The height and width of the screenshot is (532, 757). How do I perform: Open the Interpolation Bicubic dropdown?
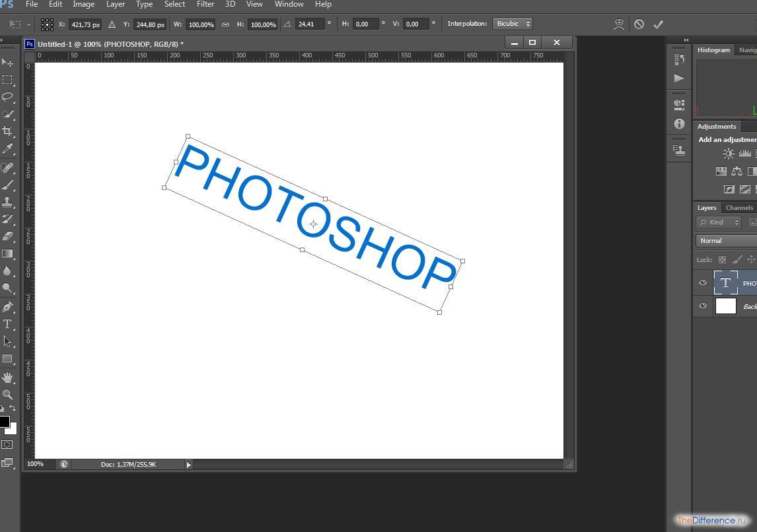coord(513,24)
